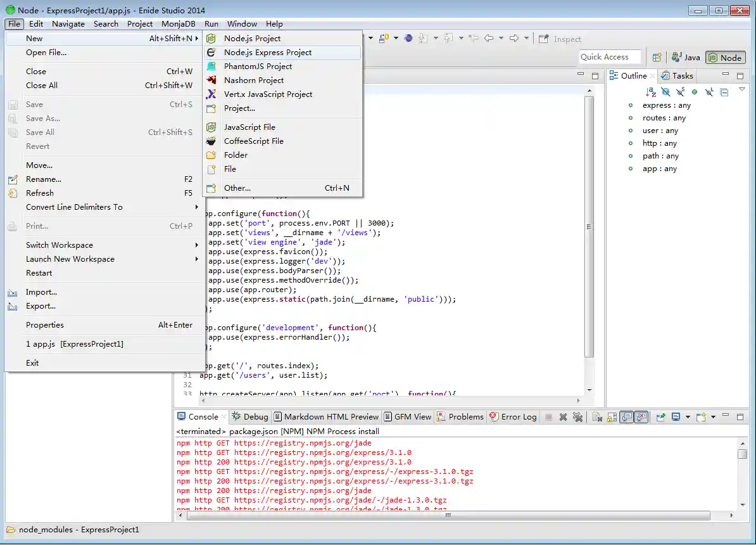The height and width of the screenshot is (545, 756).
Task: Toggle Hide Static members in Outline
Action: tap(680, 92)
